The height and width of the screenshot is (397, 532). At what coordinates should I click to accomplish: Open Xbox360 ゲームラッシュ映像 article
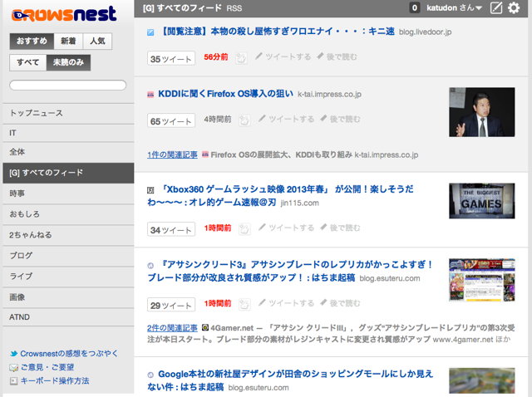point(281,196)
